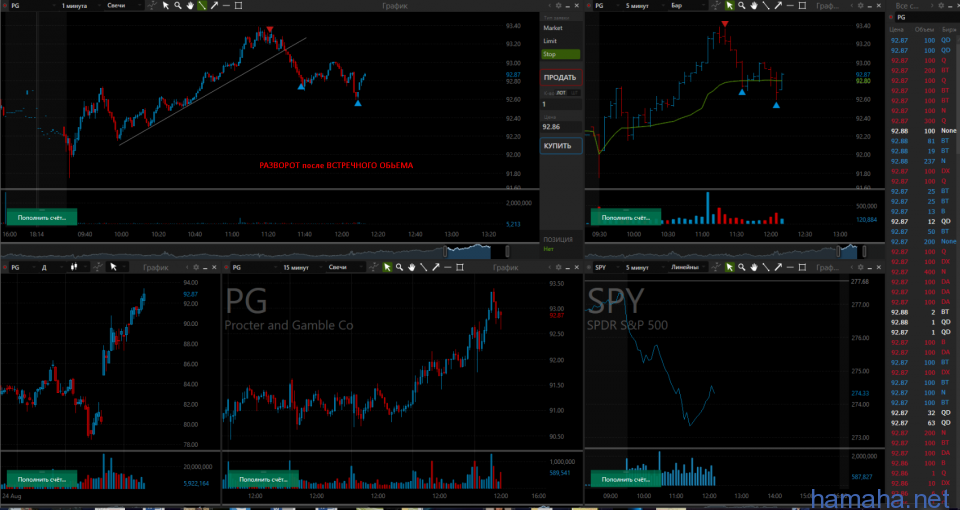The height and width of the screenshot is (510, 960).
Task: Select rectangle tool in 5-minute PG bar chart
Action: pos(802,6)
